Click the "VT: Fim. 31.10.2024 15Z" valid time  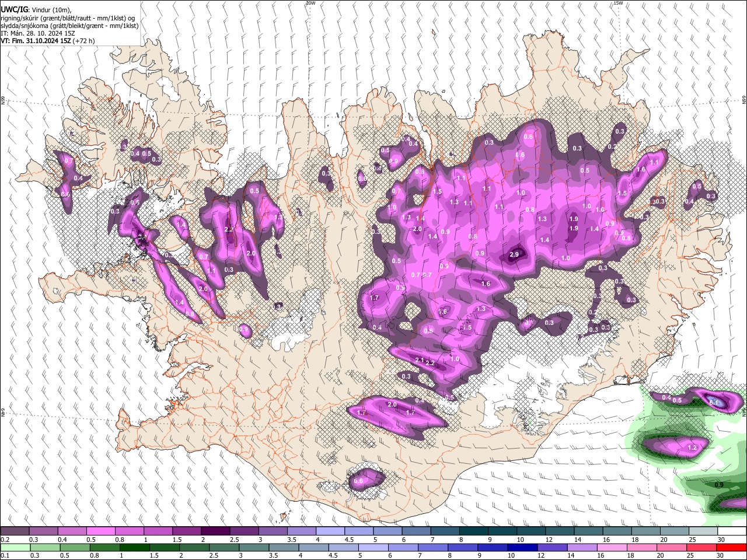click(35, 41)
